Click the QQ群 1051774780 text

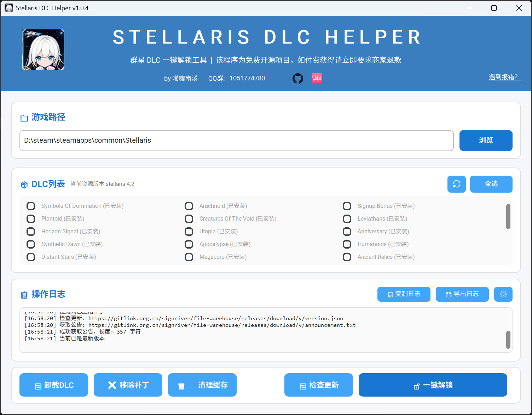coord(237,78)
